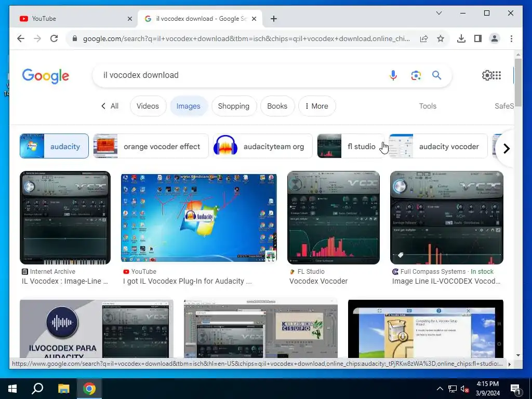
Task: Click the blue magnifier search button
Action: coord(436,75)
